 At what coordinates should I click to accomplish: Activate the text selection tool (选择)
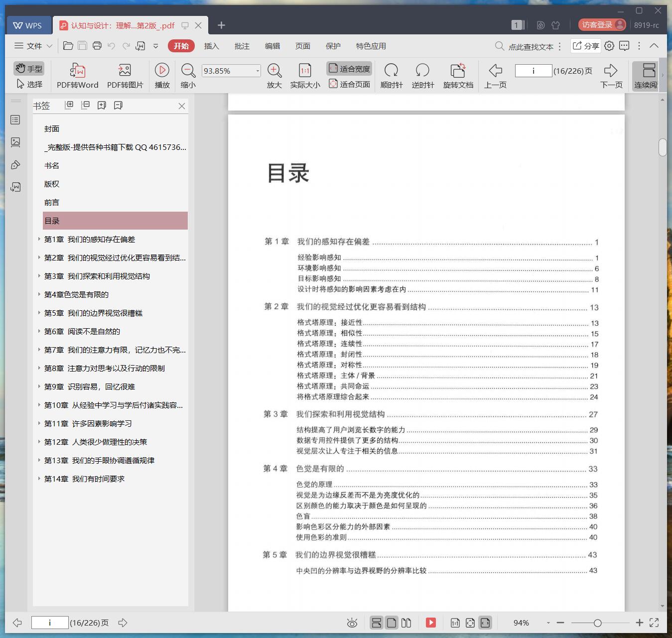click(29, 84)
